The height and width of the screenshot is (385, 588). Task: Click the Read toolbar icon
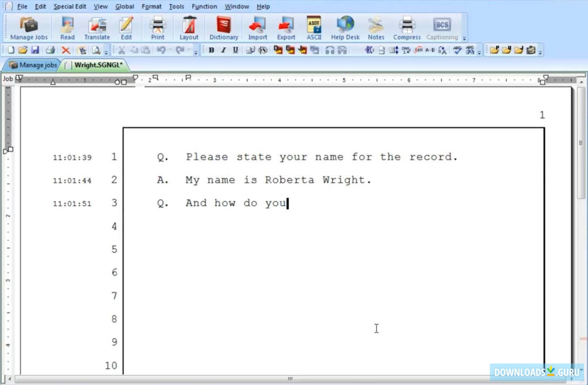click(x=67, y=28)
